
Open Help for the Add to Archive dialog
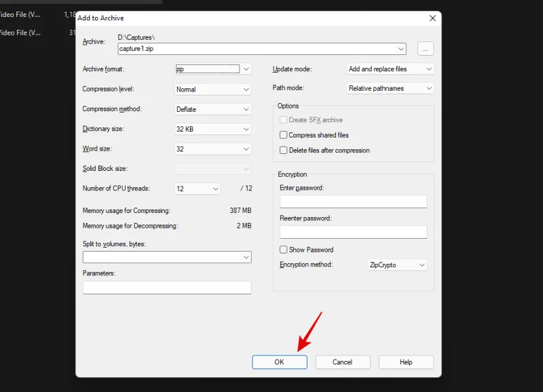pos(405,361)
